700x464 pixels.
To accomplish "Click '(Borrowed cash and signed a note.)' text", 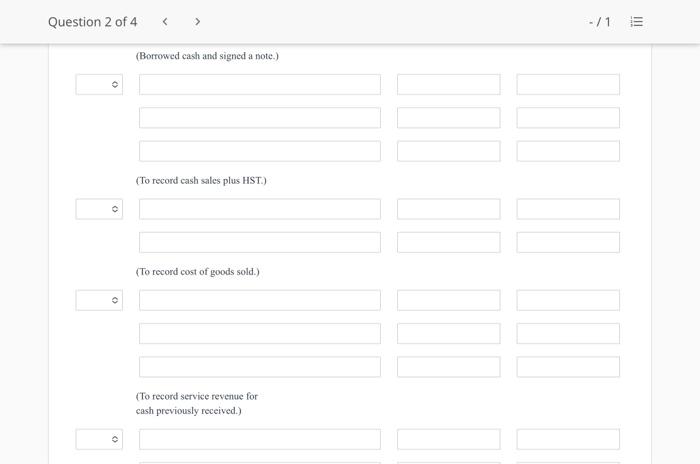I will tap(207, 56).
